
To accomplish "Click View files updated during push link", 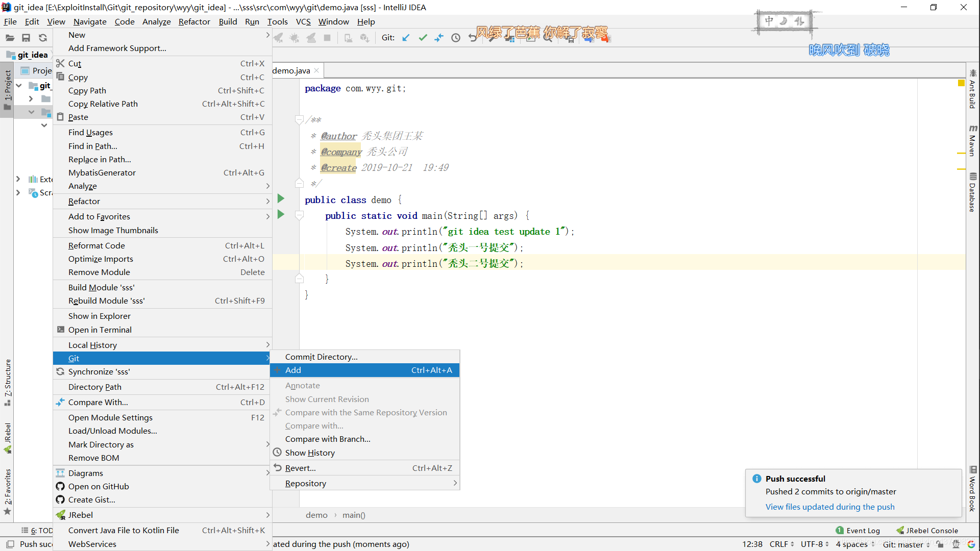I will pos(830,507).
